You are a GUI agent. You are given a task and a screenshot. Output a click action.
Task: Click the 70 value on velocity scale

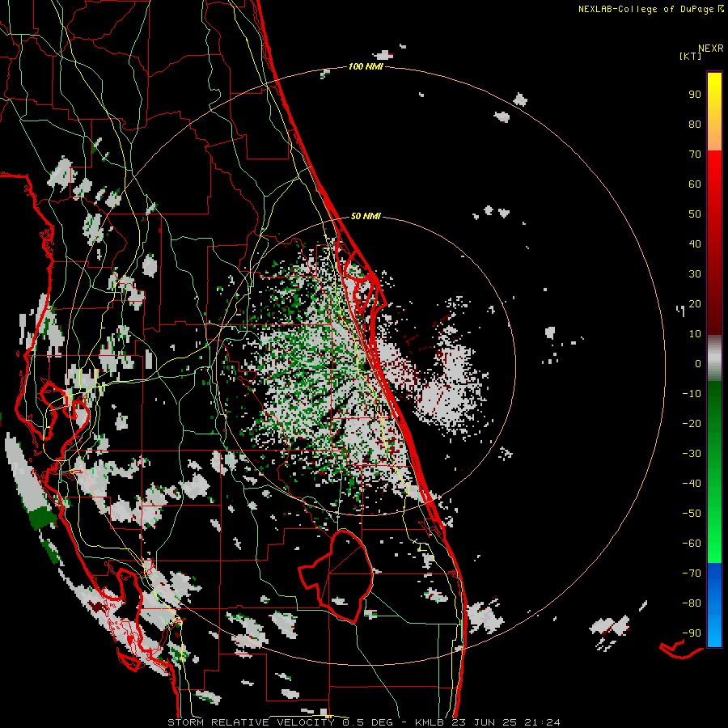point(695,154)
